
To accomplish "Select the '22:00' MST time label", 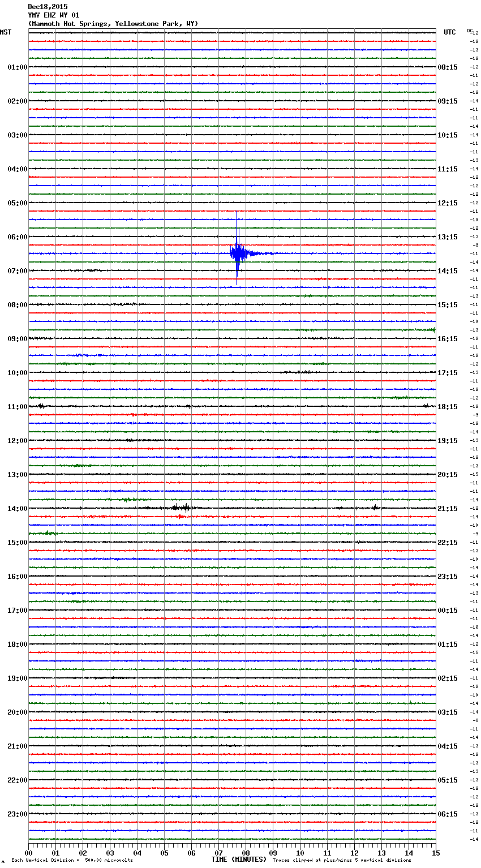I will 18,780.
